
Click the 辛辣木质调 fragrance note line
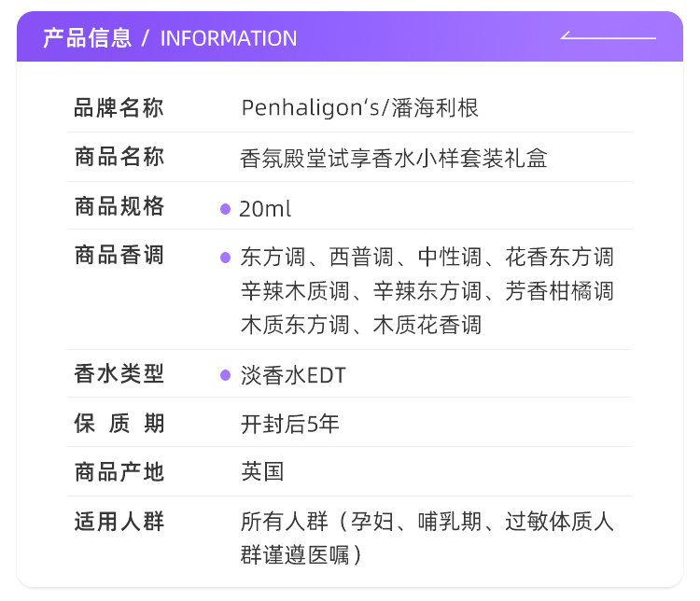[x=427, y=291]
